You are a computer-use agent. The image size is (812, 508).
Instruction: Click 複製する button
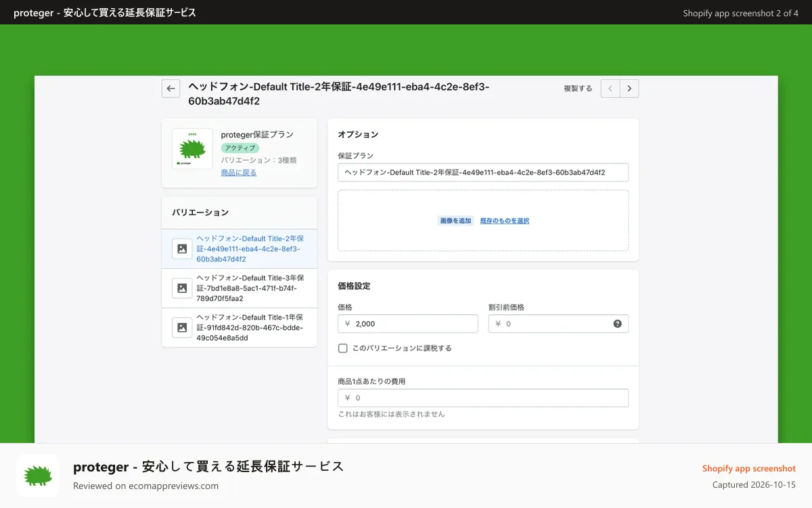578,88
